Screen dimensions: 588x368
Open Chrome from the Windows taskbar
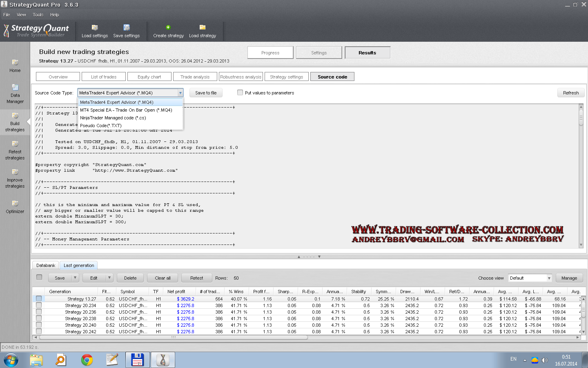(87, 360)
